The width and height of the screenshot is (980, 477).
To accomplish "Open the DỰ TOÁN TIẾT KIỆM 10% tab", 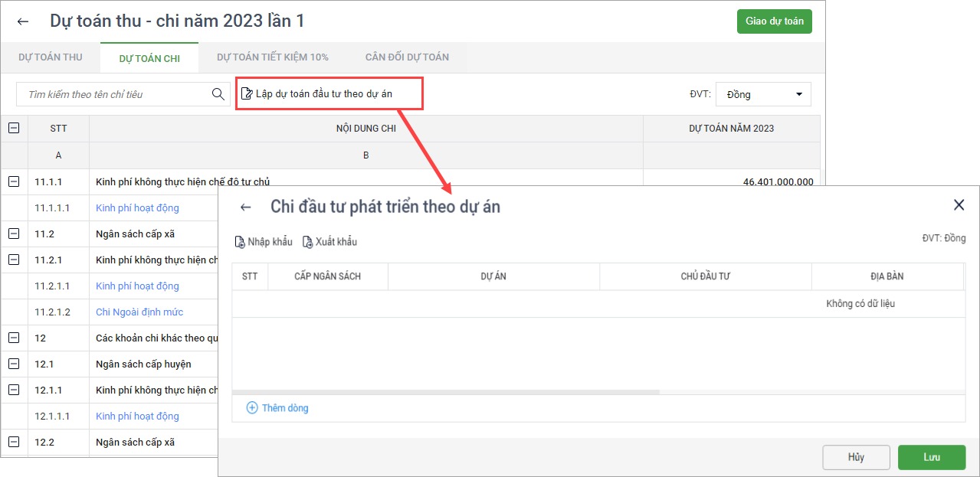I will point(272,57).
